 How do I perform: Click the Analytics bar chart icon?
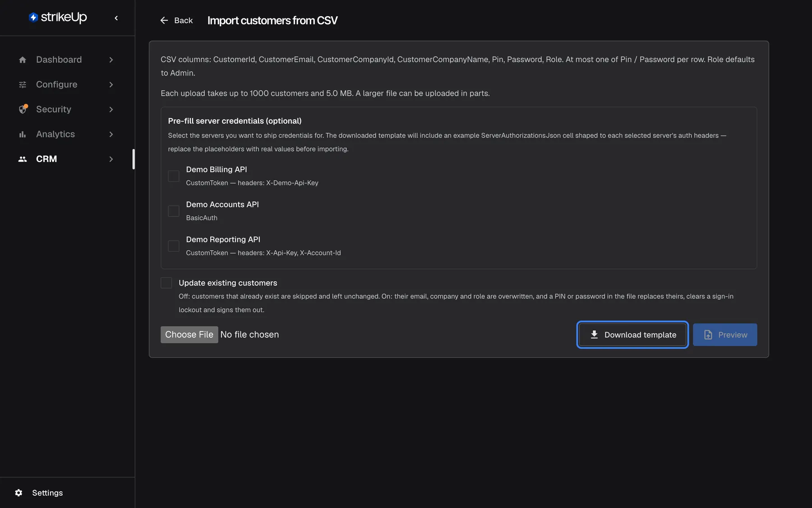click(x=23, y=134)
